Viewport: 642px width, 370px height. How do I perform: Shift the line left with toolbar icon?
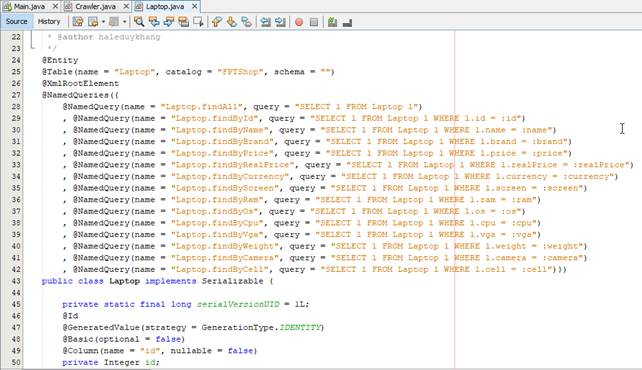265,22
